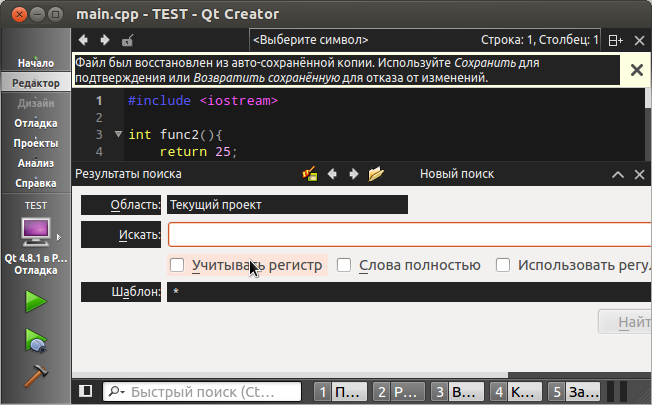Focus the Искать search text field

click(410, 235)
